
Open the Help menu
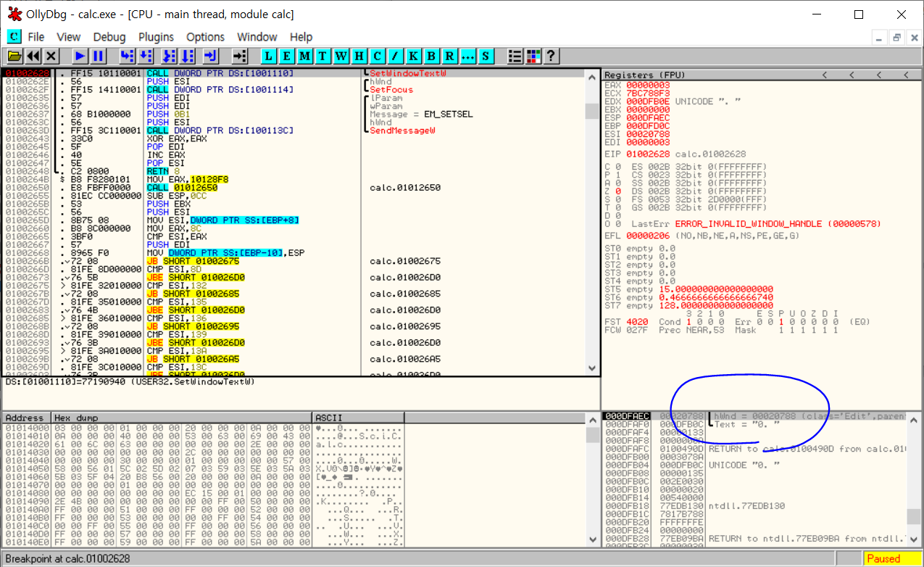pyautogui.click(x=301, y=37)
